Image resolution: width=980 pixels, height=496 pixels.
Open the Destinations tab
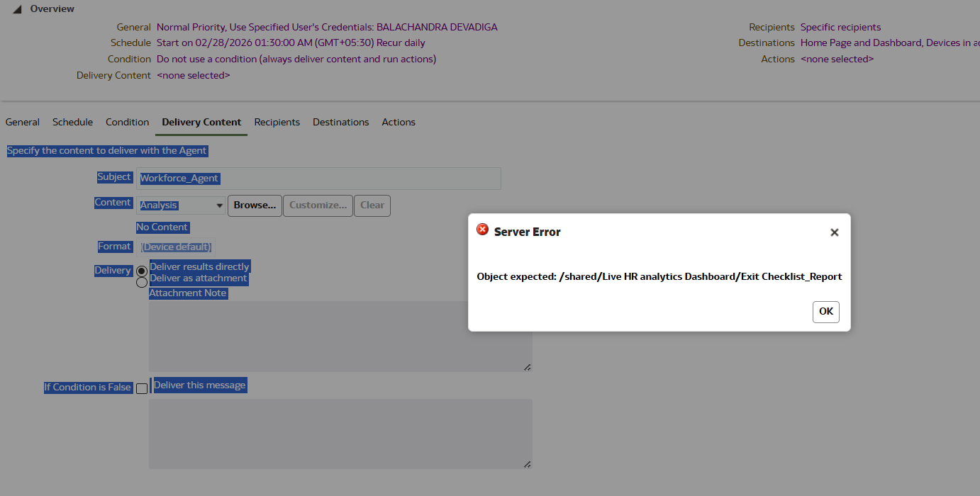coord(341,122)
